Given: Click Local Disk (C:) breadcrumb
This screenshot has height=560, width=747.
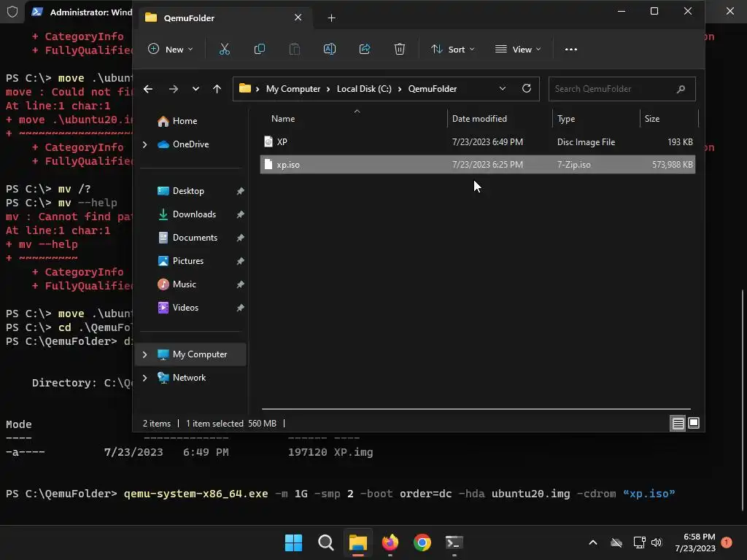Looking at the screenshot, I should click(364, 89).
